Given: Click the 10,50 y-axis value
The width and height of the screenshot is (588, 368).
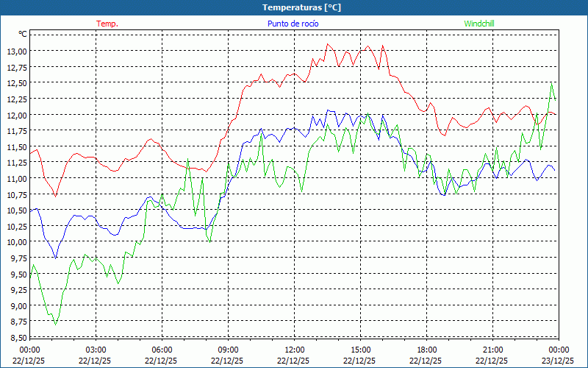Looking at the screenshot, I should pos(17,210).
